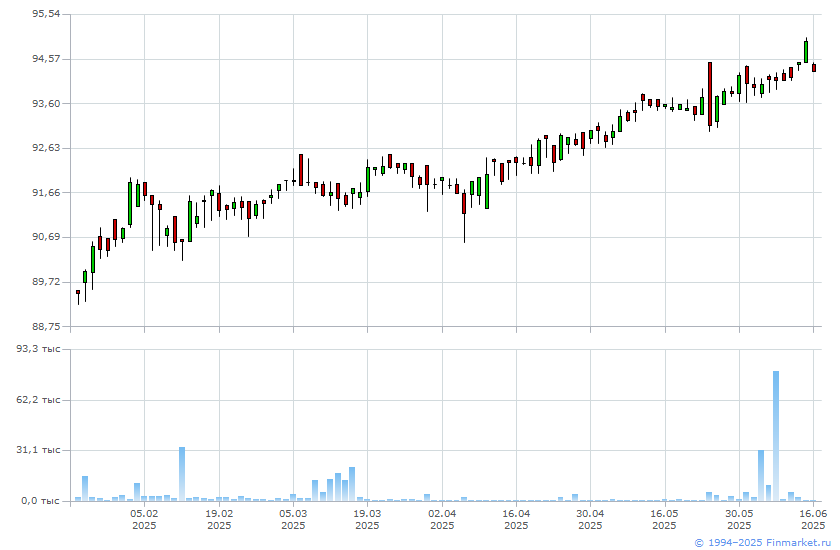Image resolution: width=840 pixels, height=550 pixels.
Task: Click the 30.05 2025 date label
Action: coord(739,519)
